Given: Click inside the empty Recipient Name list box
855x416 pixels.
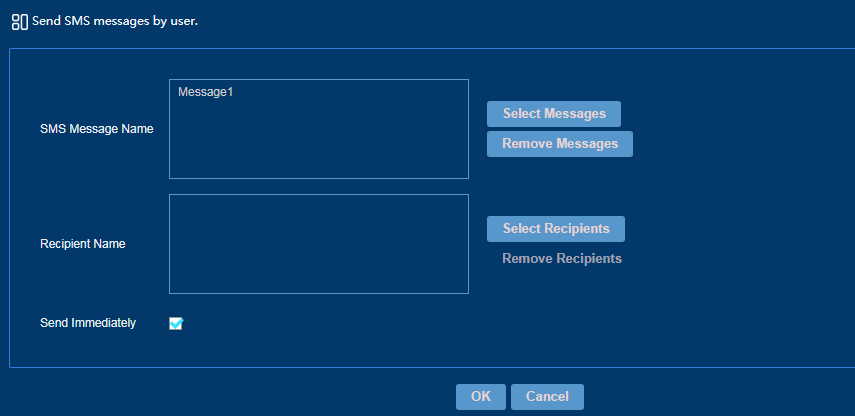Looking at the screenshot, I should [x=318, y=244].
